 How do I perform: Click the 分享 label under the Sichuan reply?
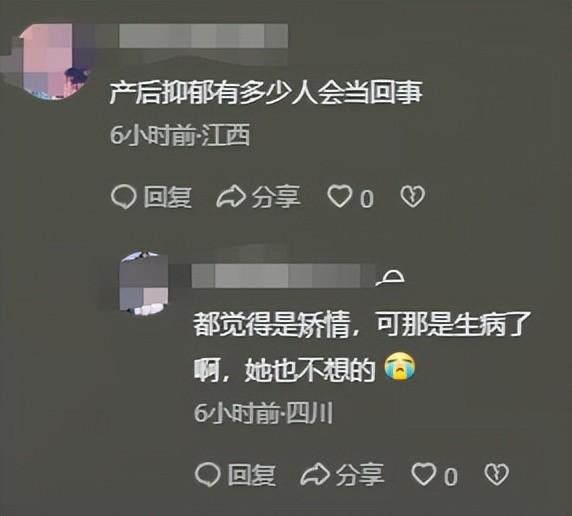click(x=360, y=475)
